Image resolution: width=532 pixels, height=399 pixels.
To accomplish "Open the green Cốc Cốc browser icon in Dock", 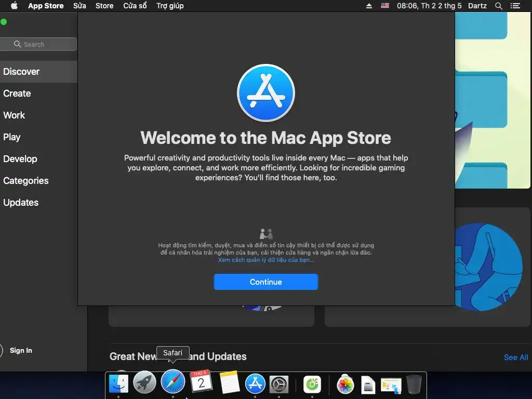I will pyautogui.click(x=312, y=385).
